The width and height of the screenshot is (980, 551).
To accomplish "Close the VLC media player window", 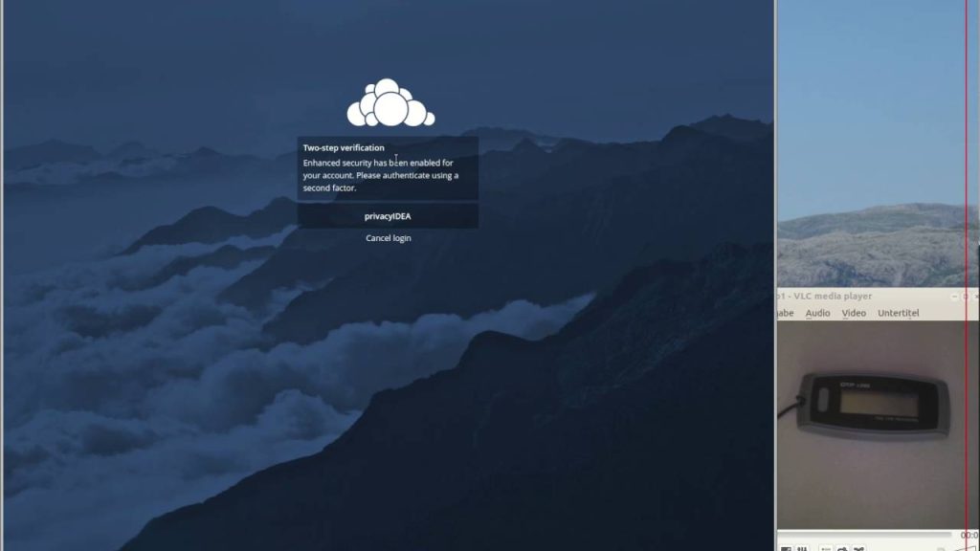I will (x=976, y=297).
